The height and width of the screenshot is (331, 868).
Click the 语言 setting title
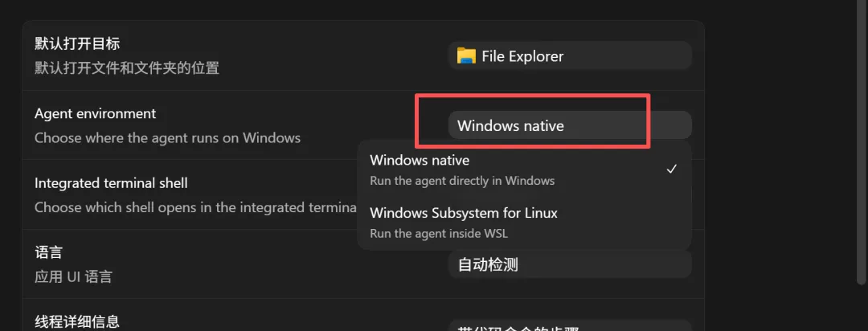click(49, 253)
